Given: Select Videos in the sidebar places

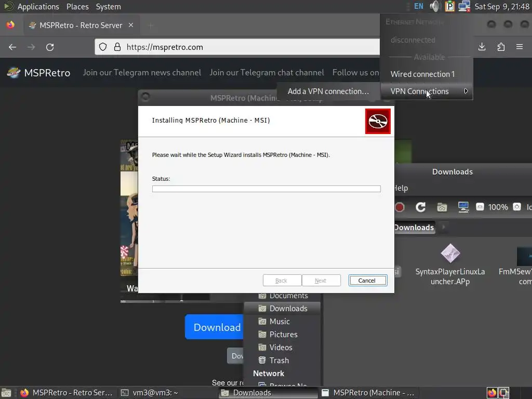Looking at the screenshot, I should point(282,347).
